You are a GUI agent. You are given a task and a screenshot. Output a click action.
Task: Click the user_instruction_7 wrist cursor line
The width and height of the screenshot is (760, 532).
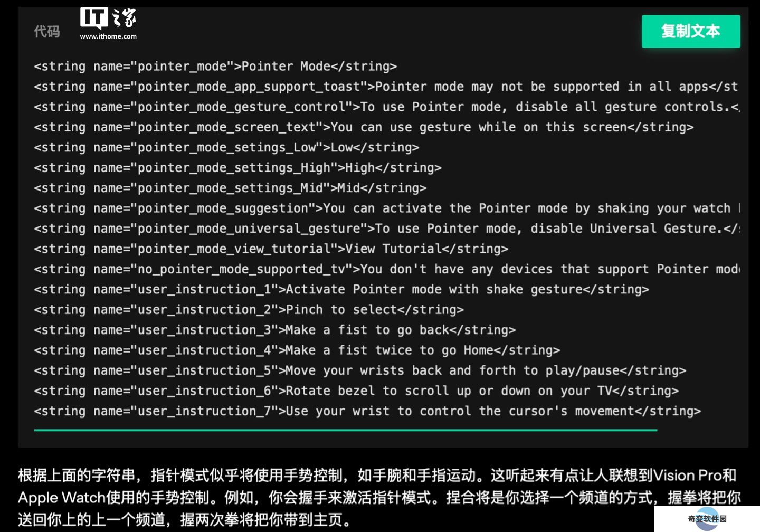coord(367,411)
